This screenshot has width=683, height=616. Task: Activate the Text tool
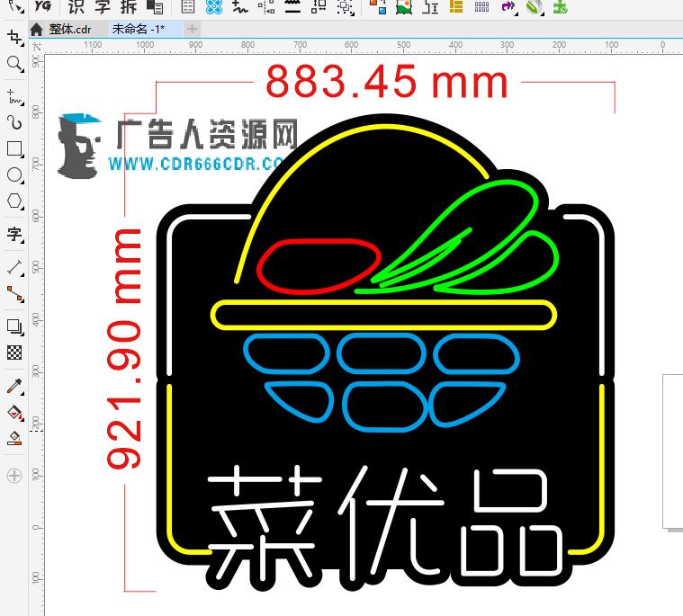(13, 235)
